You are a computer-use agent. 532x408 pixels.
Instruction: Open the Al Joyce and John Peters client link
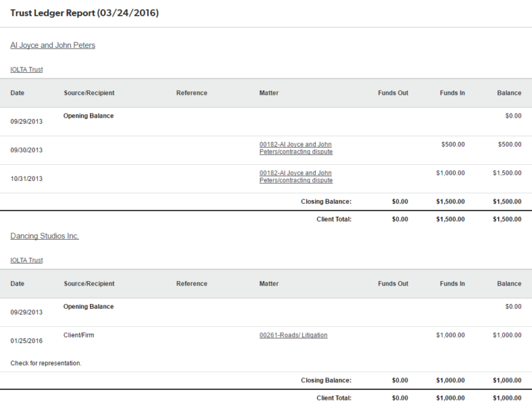pyautogui.click(x=53, y=46)
